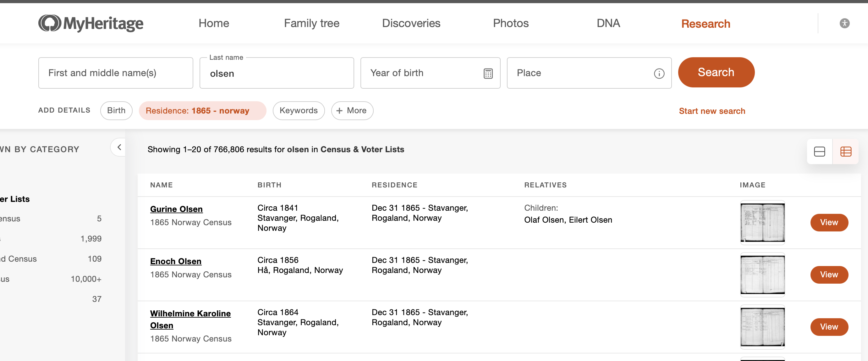The height and width of the screenshot is (361, 868).
Task: Focus the Year of birth field
Action: pos(430,73)
